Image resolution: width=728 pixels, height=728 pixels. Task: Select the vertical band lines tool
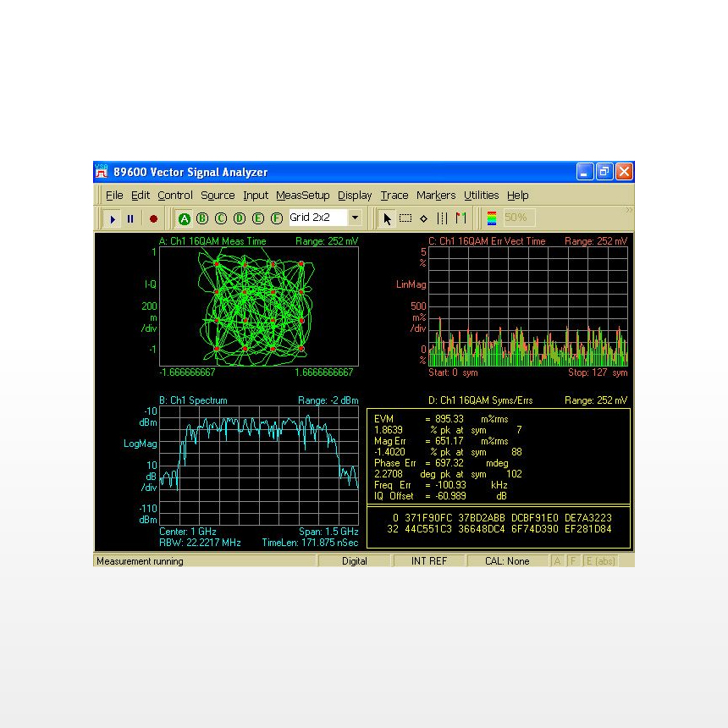pyautogui.click(x=442, y=218)
